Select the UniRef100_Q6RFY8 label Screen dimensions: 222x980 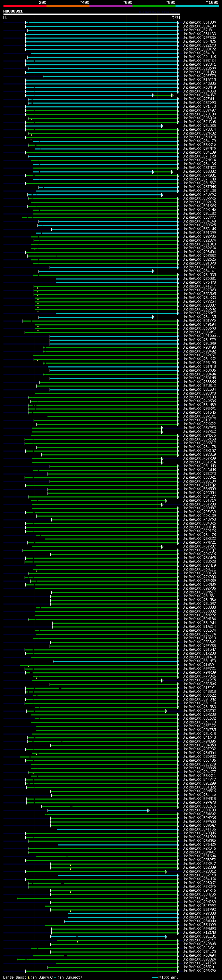point(199,875)
